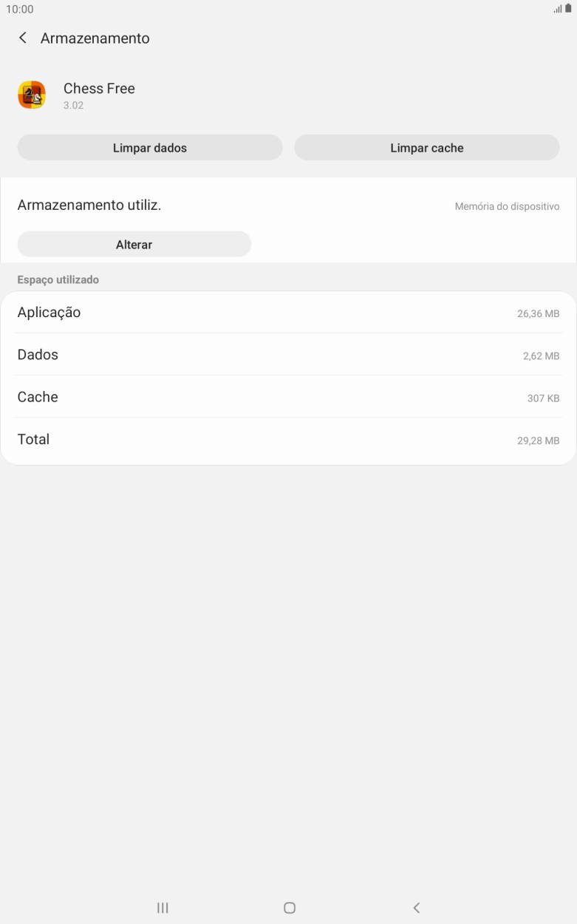Viewport: 577px width, 924px height.
Task: Select the Aplicação size row
Action: click(288, 313)
